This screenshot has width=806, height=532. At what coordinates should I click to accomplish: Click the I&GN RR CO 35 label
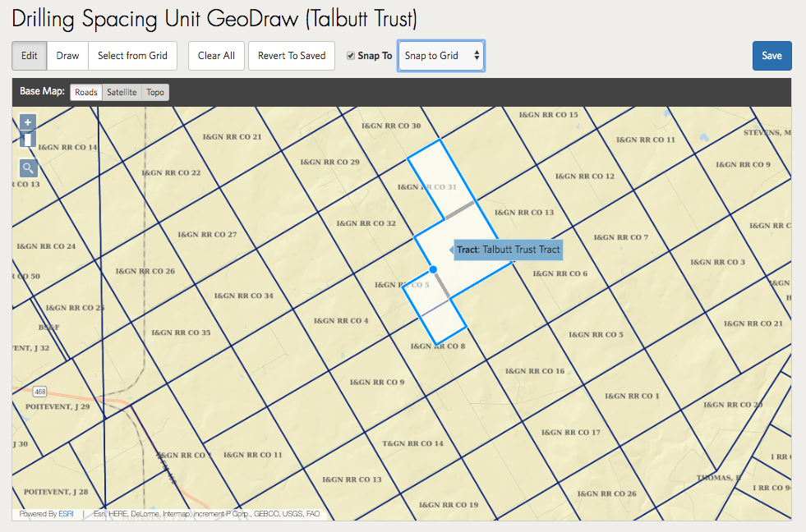coord(181,332)
